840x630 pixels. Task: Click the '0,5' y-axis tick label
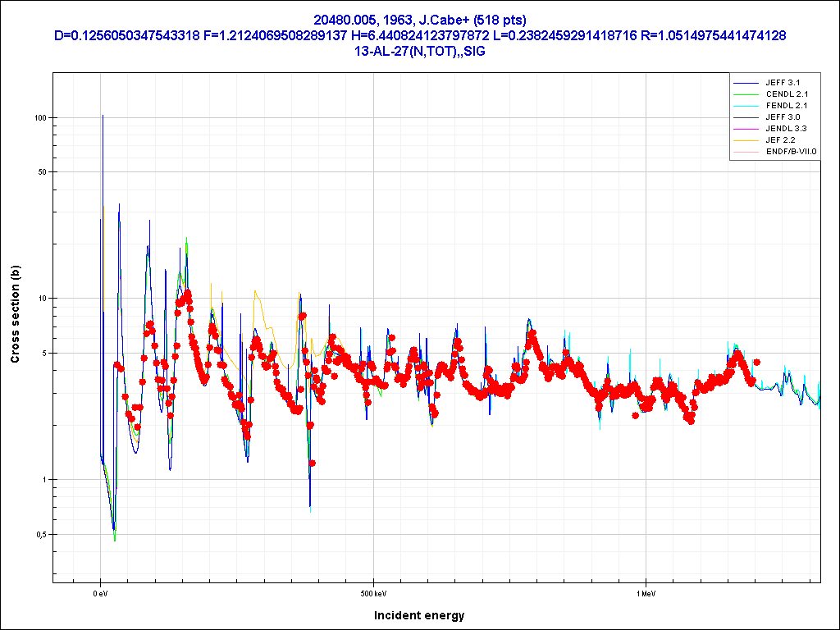click(x=39, y=534)
